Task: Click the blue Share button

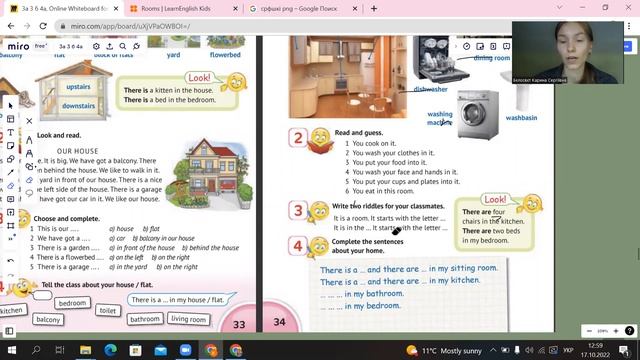Action: pos(627,46)
